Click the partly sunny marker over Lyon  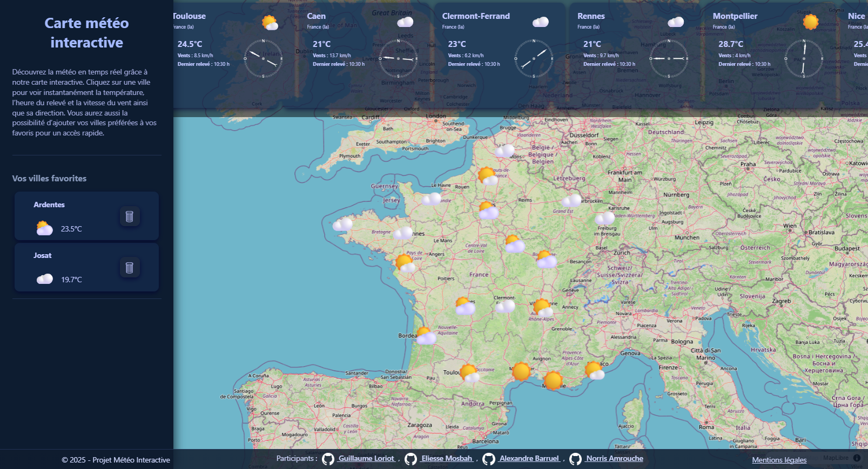tap(542, 308)
